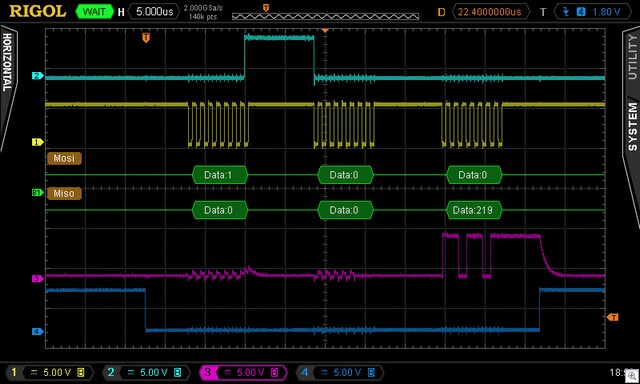
Task: Toggle channel 2 with the cyan 2 badge
Action: [111, 372]
